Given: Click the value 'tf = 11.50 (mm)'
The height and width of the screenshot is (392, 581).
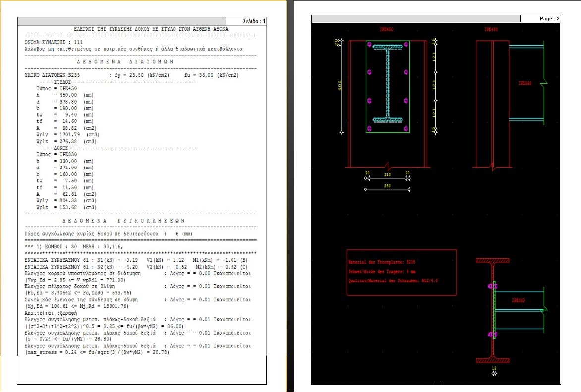Looking at the screenshot, I should pos(65,188).
